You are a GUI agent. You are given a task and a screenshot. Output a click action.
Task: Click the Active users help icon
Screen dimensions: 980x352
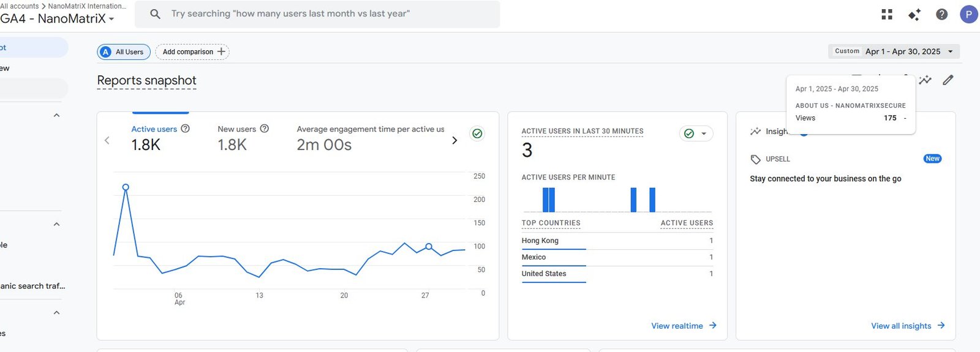(185, 129)
